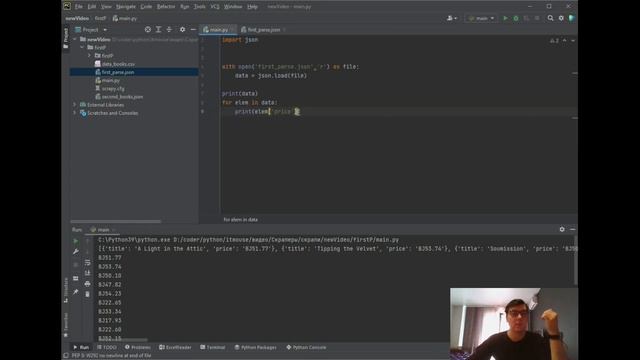This screenshot has height=360, width=640.
Task: Rerun main in Run panel
Action: pos(76,241)
